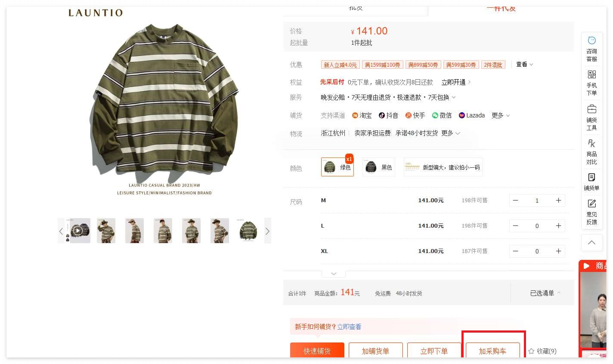Image resolution: width=613 pixels, height=364 pixels.
Task: Show next thumbnails with right arrow
Action: point(267,231)
